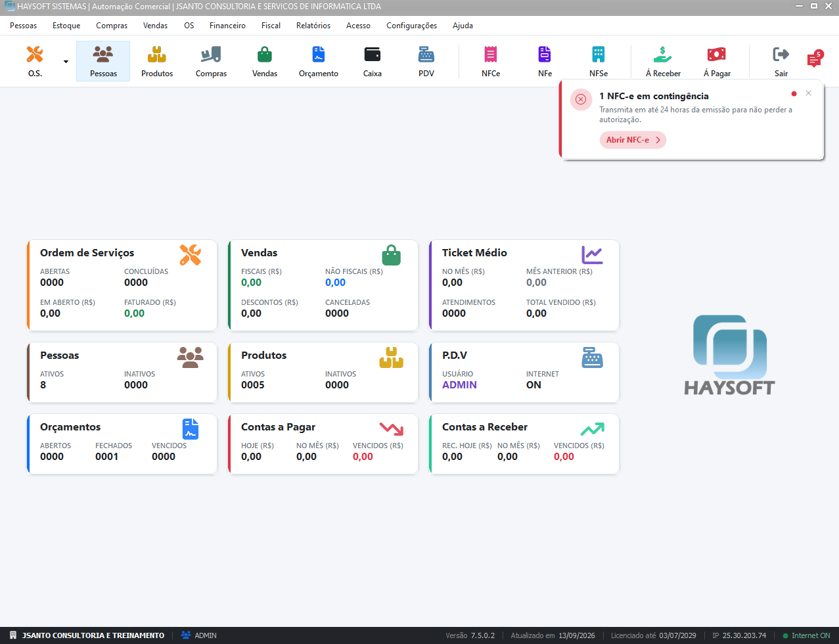Viewport: 839px width, 644px height.
Task: Select the Contas a Receber card title
Action: 485,427
